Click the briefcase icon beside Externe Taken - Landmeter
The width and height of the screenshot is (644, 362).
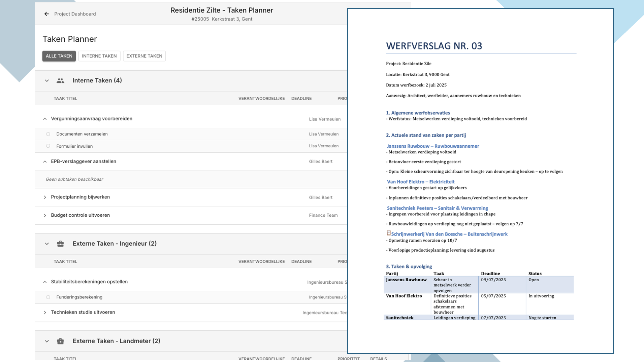[x=60, y=341]
